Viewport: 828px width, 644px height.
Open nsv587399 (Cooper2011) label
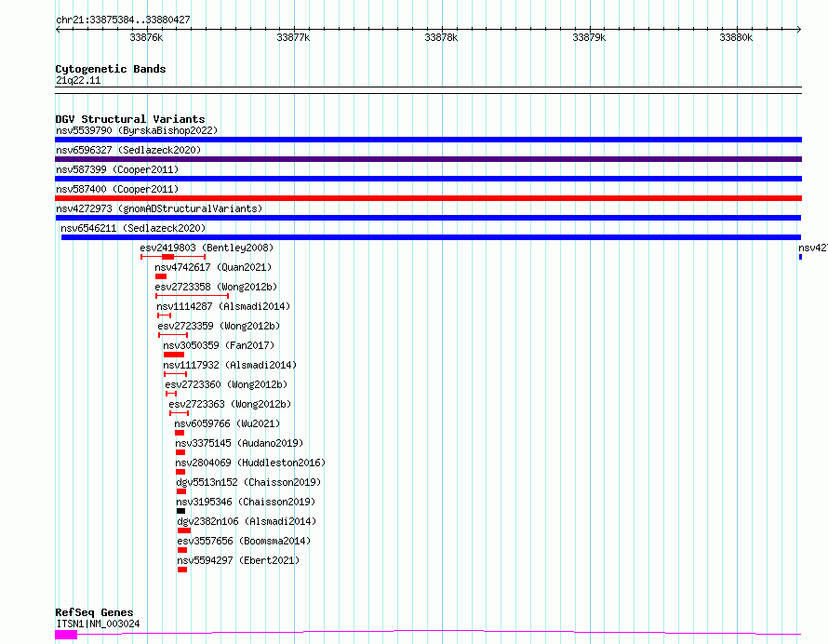pyautogui.click(x=117, y=169)
